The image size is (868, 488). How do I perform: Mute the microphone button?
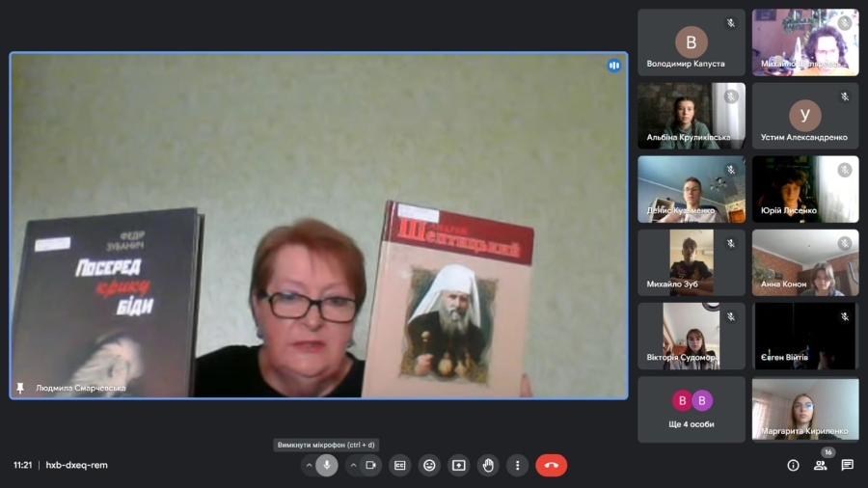click(x=327, y=465)
